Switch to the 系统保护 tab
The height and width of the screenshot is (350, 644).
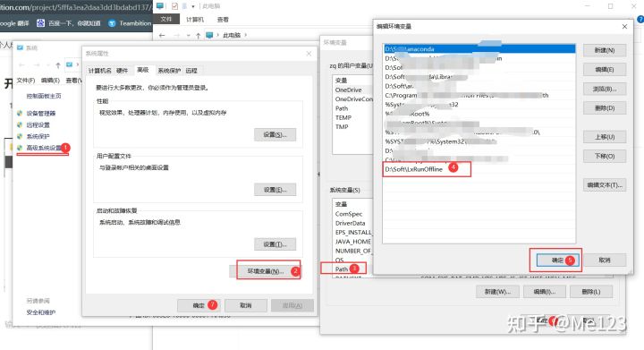pos(169,71)
